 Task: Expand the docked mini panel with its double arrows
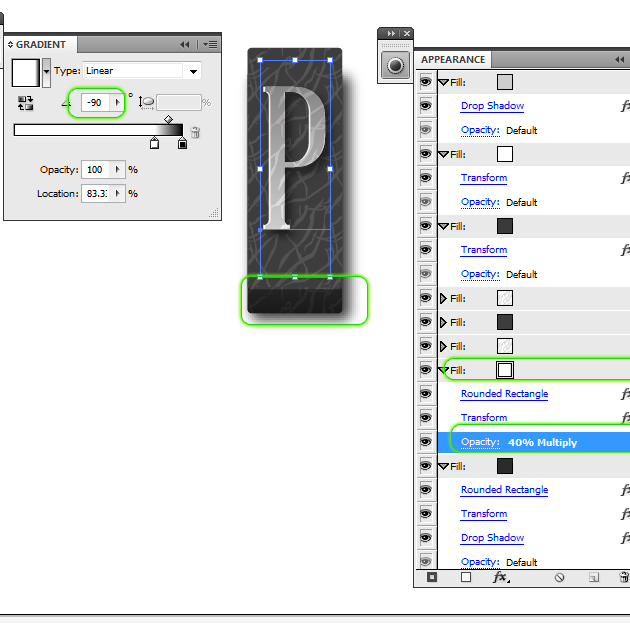pos(391,34)
